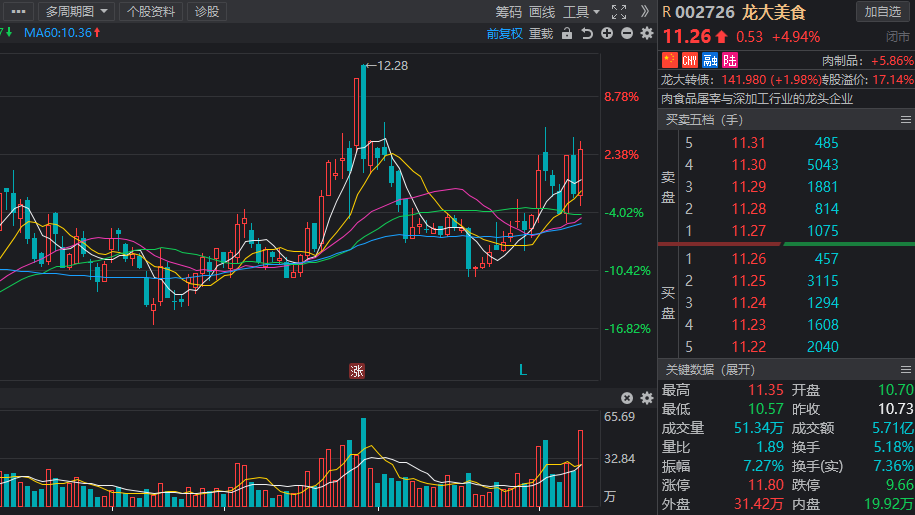This screenshot has height=515, width=915.
Task: Click the 涨 marker on the chart timeline
Action: click(x=357, y=371)
